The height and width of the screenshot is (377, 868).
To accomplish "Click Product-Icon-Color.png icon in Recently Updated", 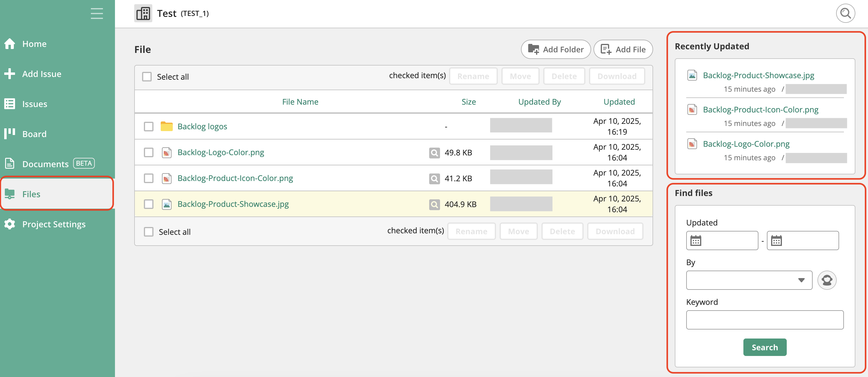I will click(692, 109).
